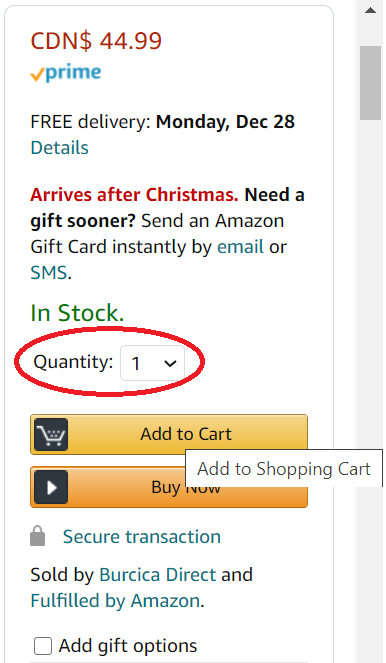Purchase immediately with the Buy Now button
This screenshot has height=663, width=386.
coord(169,487)
